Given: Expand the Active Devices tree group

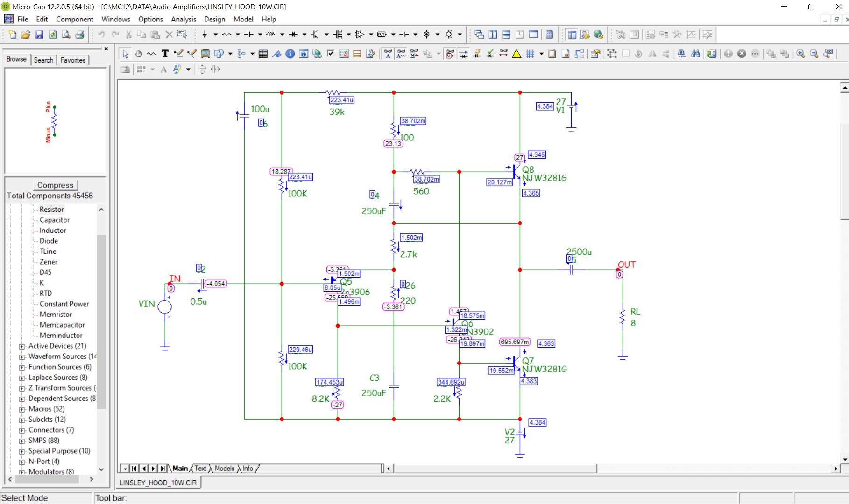Looking at the screenshot, I should point(22,346).
